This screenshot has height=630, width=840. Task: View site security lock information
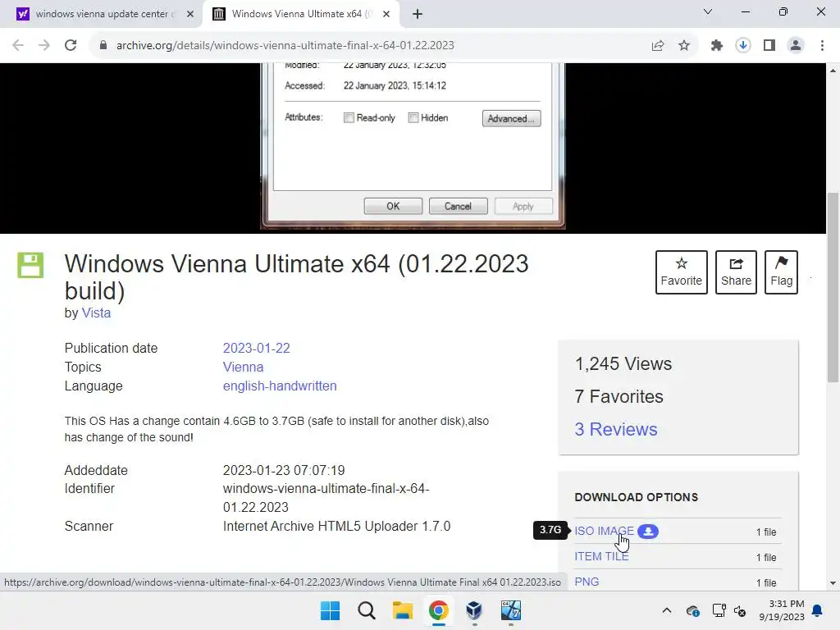(103, 46)
